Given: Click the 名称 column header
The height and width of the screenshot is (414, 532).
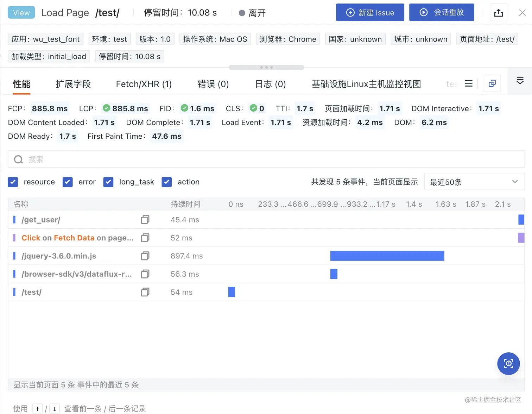Looking at the screenshot, I should coord(21,204).
